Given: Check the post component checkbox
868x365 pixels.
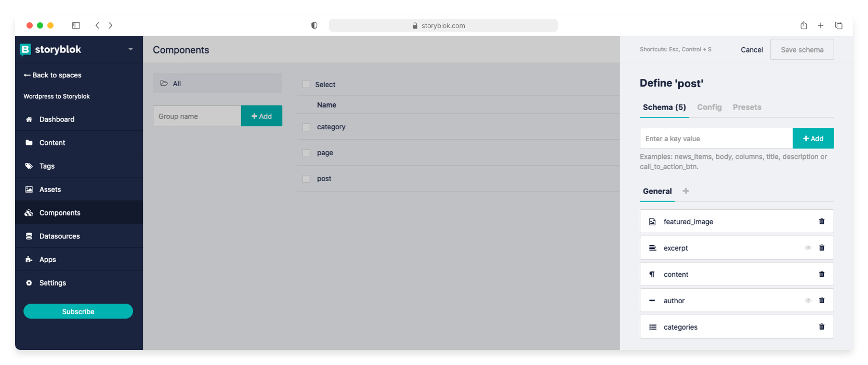Looking at the screenshot, I should 306,179.
